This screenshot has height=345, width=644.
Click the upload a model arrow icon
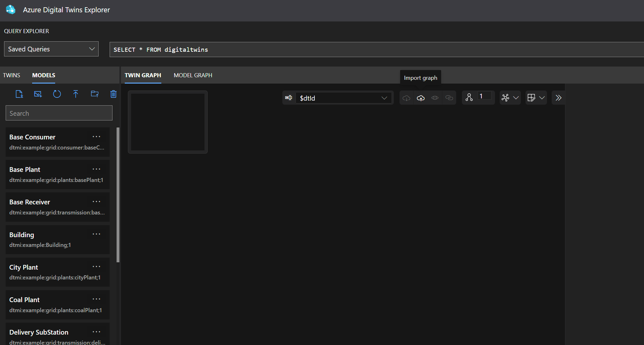[76, 94]
